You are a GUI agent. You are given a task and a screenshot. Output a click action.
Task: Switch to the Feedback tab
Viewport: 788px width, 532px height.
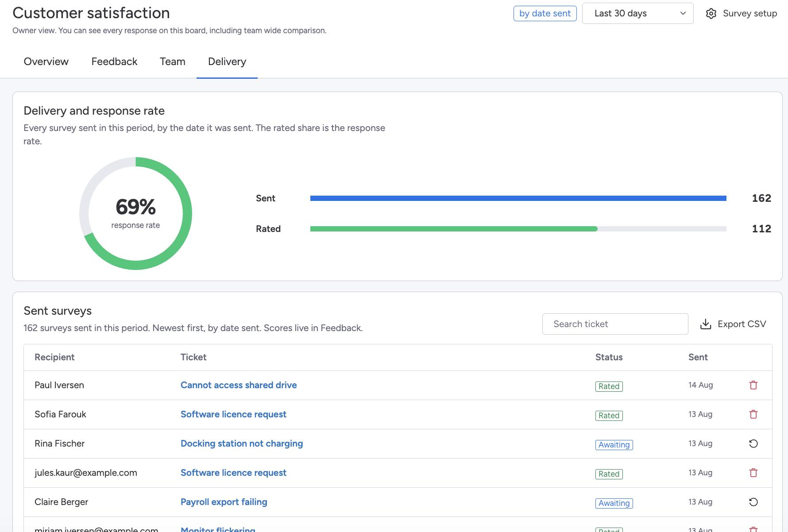click(x=114, y=62)
